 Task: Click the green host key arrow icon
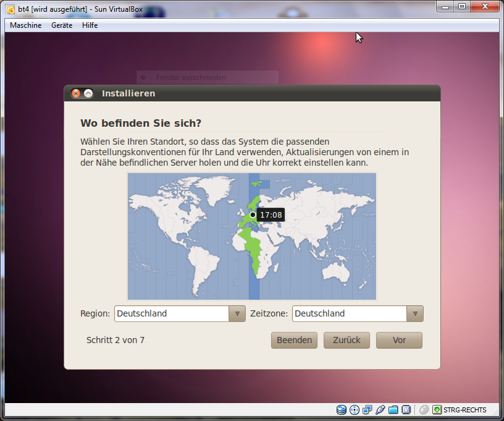(x=437, y=409)
